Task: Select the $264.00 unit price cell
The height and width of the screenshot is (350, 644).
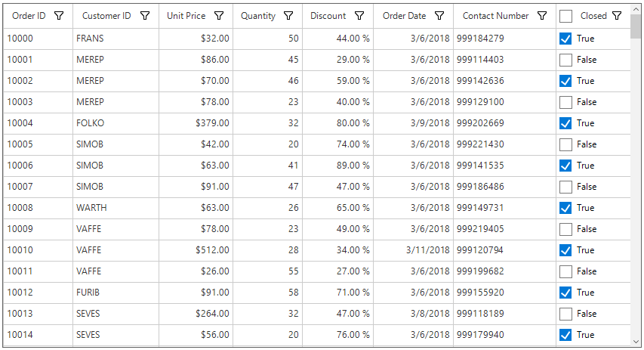Action: point(196,314)
